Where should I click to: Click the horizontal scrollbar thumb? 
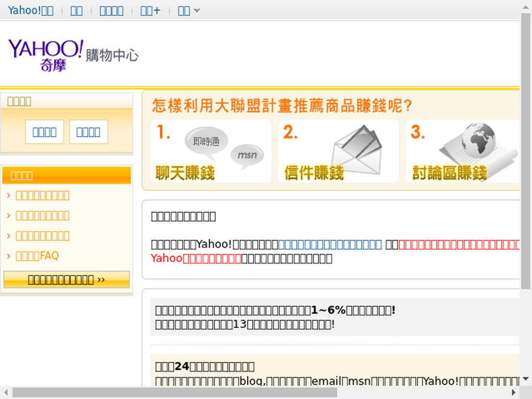[x=175, y=392]
